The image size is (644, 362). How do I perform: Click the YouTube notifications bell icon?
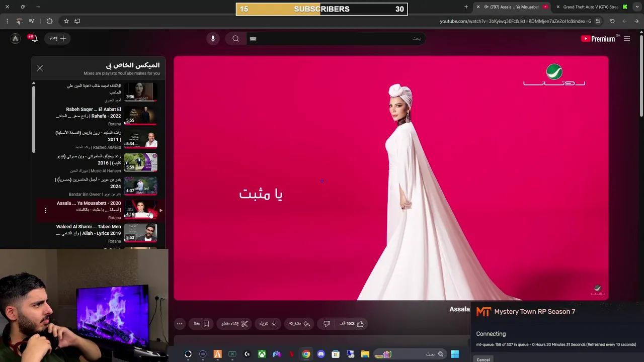point(34,38)
